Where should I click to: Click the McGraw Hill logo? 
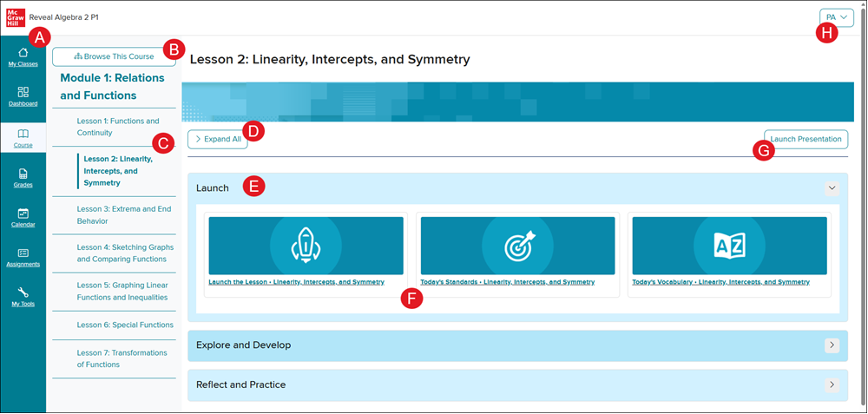pyautogui.click(x=16, y=17)
